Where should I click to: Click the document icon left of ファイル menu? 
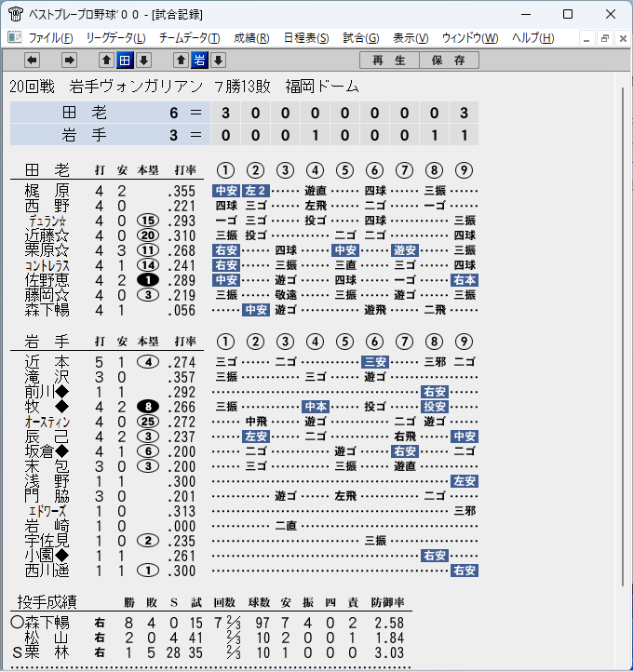click(x=15, y=38)
